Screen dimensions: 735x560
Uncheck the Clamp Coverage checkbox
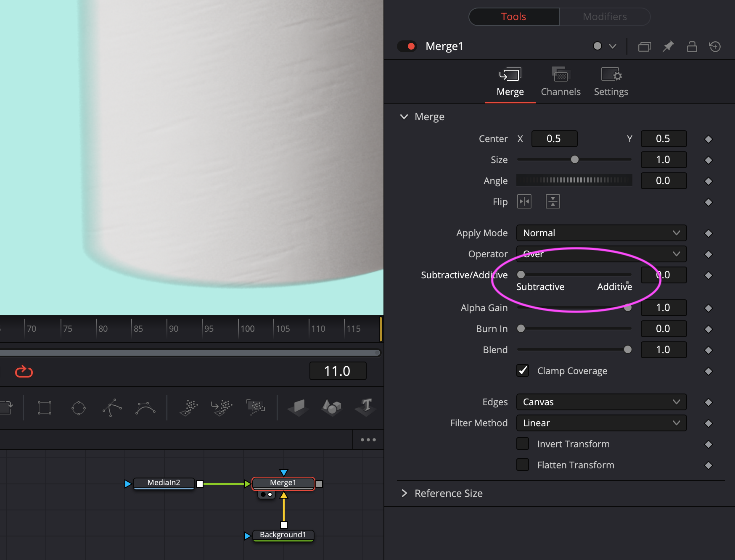pos(523,370)
